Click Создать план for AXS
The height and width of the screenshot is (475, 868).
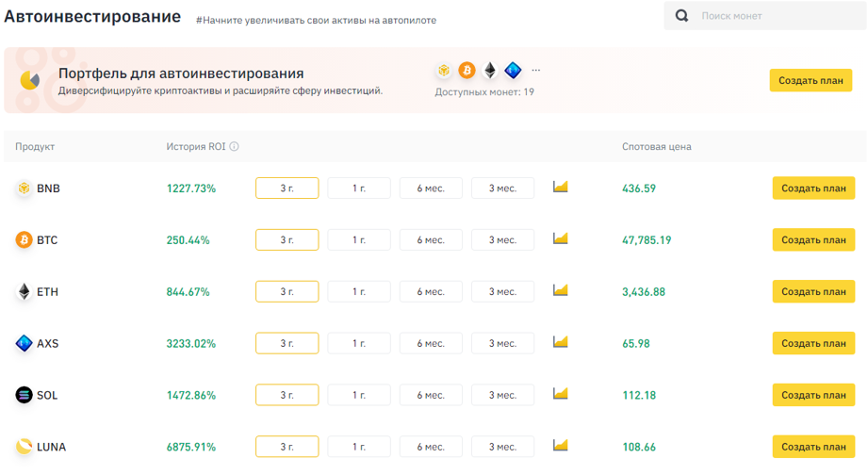813,343
